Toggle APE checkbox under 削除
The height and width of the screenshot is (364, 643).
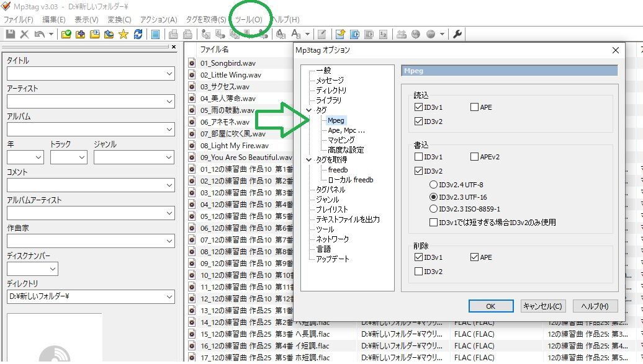[x=474, y=257]
